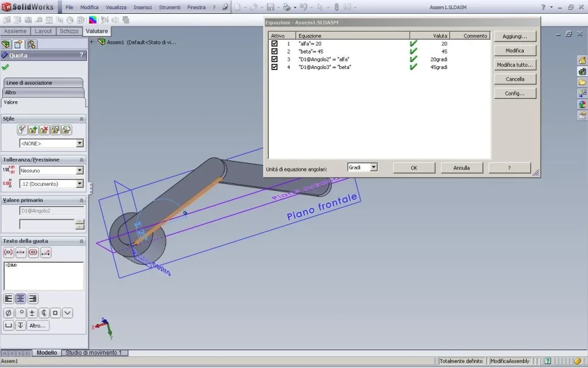588x368 pixels.
Task: Switch to the Schizzo tab
Action: tap(69, 31)
